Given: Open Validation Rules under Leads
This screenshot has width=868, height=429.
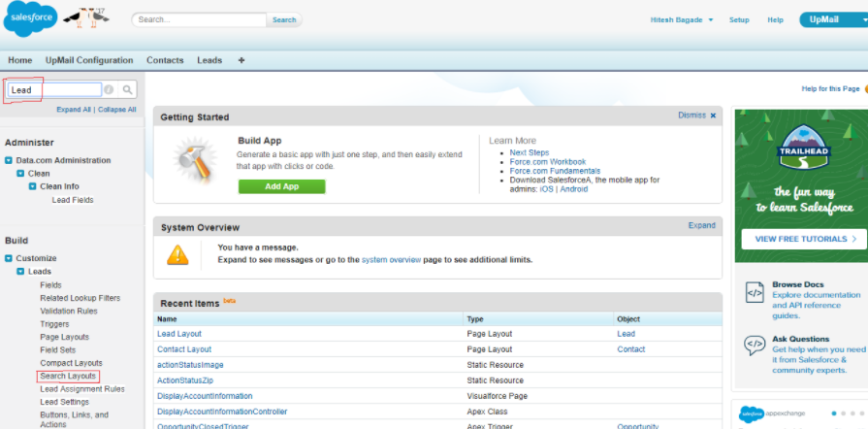Looking at the screenshot, I should pos(69,311).
